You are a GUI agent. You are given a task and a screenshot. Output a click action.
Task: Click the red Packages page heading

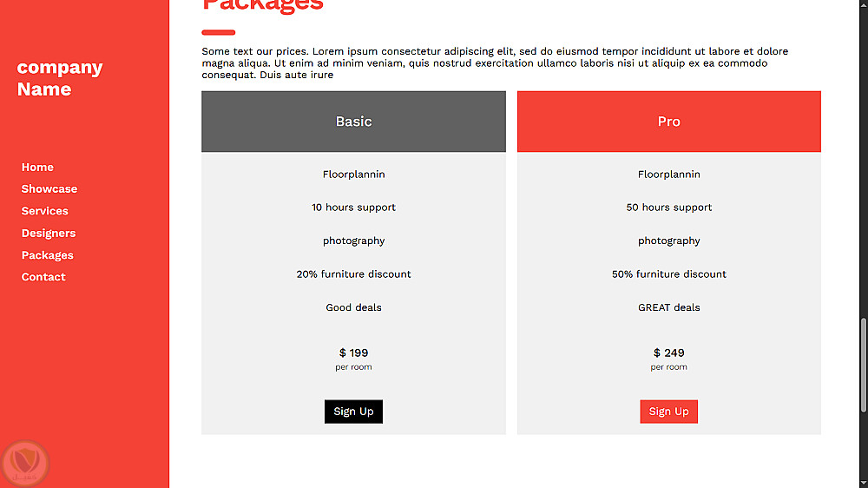263,5
